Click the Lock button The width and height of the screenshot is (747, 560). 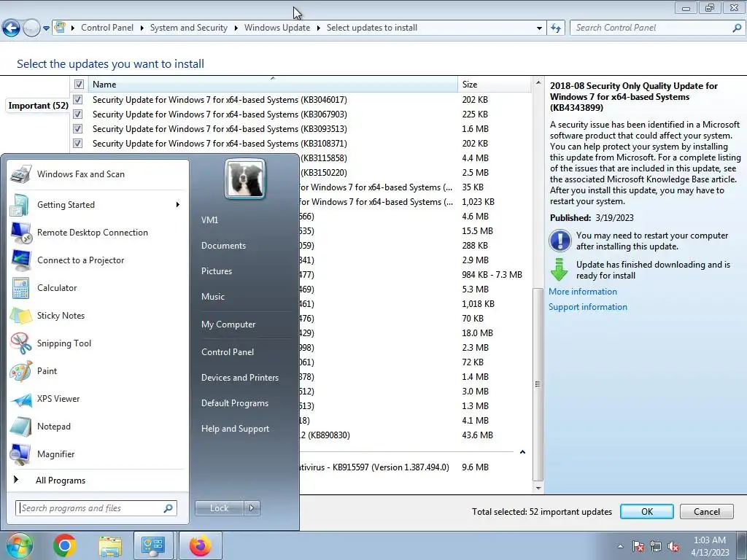[219, 508]
